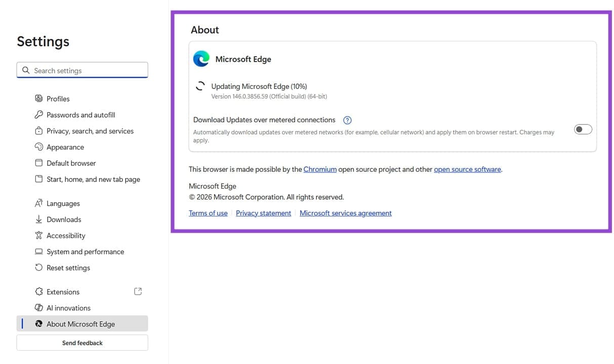Viewport: 614px width, 364px height.
Task: Open the Chromium project link
Action: click(x=320, y=169)
